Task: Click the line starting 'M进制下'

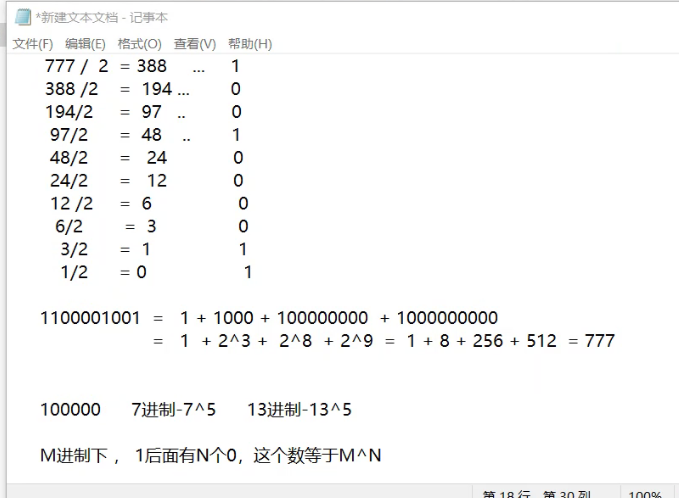Action: pyautogui.click(x=210, y=456)
